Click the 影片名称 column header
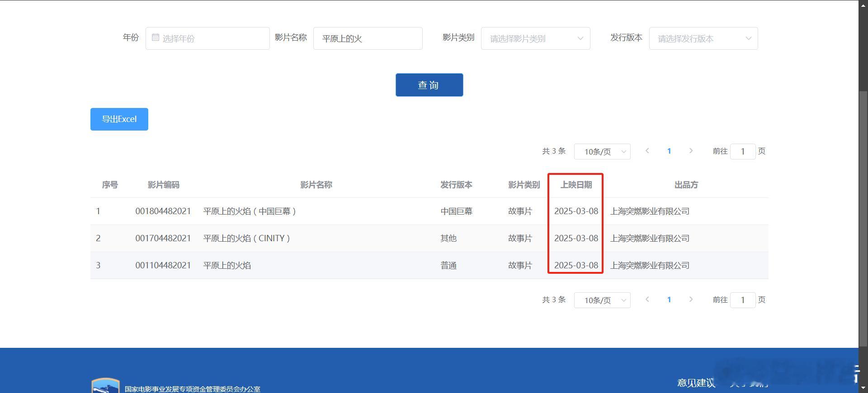The height and width of the screenshot is (393, 868). [316, 185]
